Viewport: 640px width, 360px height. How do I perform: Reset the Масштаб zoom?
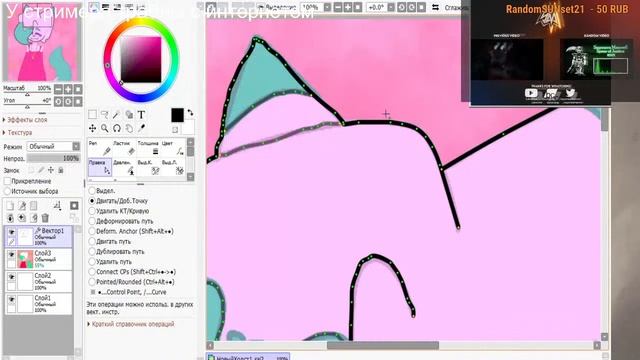pos(78,89)
